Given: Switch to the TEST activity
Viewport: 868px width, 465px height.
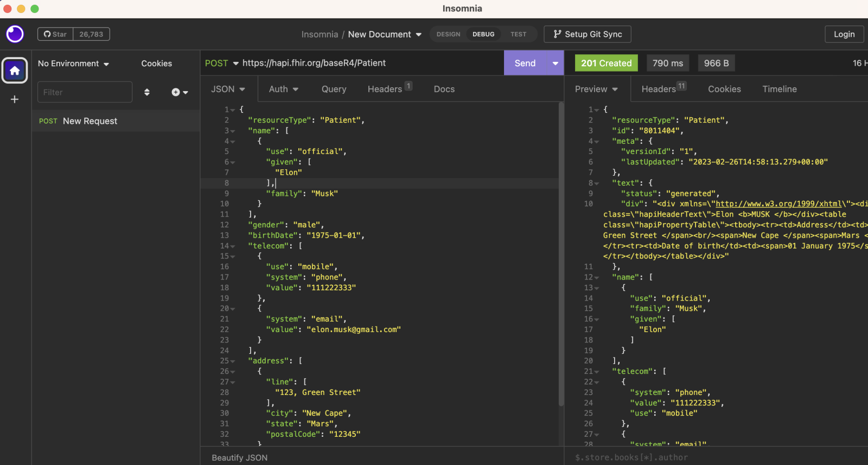Looking at the screenshot, I should (519, 34).
